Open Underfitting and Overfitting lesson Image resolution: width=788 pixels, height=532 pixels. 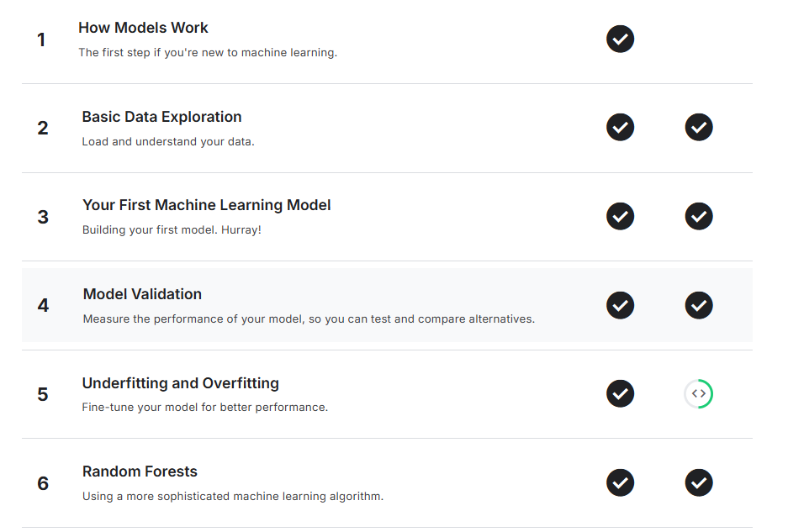(x=180, y=383)
